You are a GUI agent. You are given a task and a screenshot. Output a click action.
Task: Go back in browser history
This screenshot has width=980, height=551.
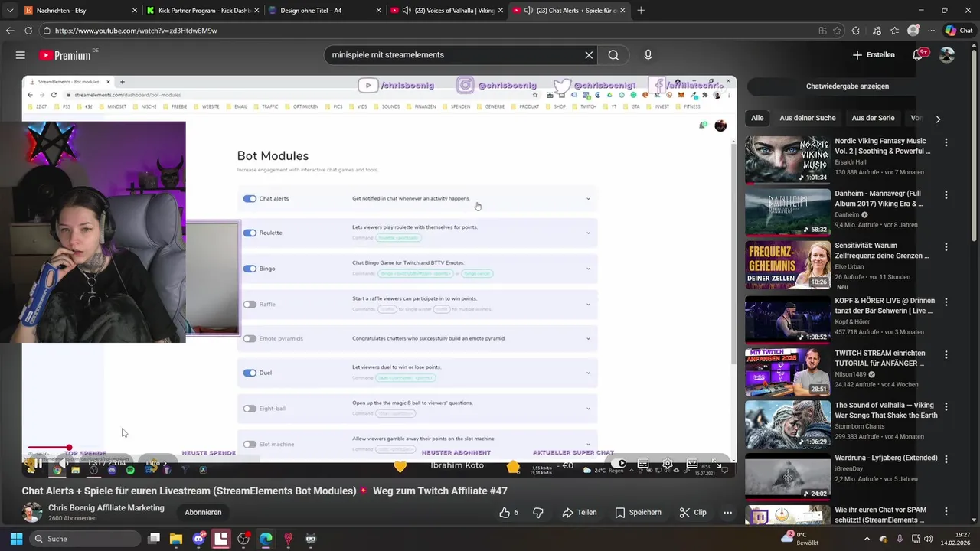click(10, 31)
